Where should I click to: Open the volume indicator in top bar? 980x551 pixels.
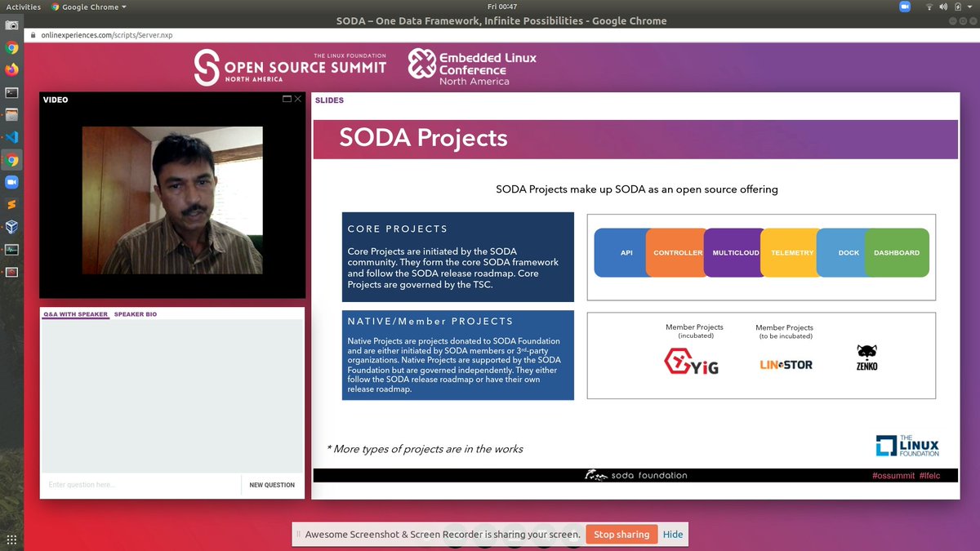click(x=944, y=7)
